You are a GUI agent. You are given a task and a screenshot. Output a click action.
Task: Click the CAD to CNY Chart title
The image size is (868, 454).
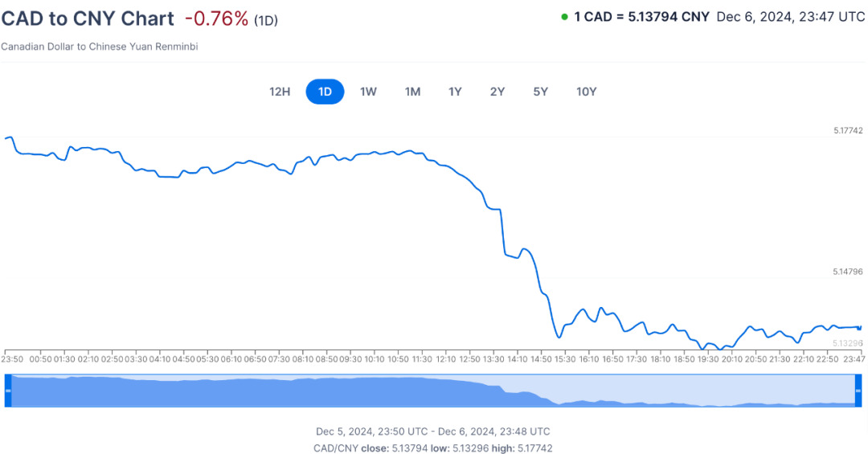click(x=88, y=18)
